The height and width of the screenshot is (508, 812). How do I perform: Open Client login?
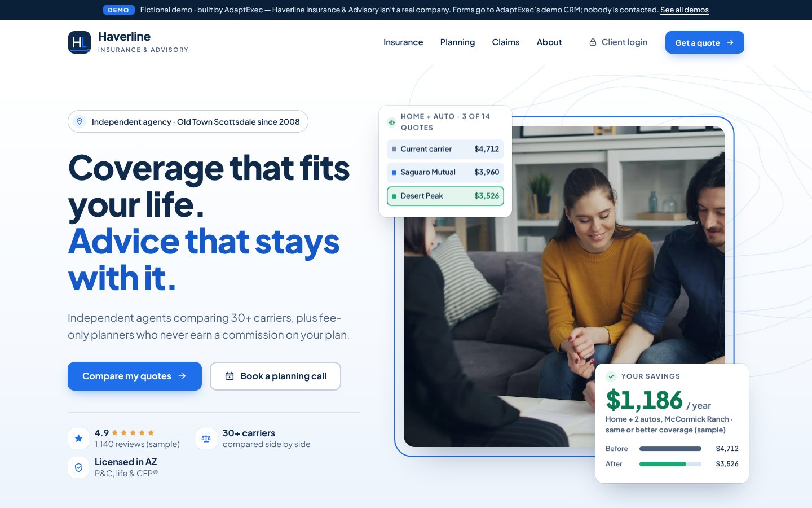[x=618, y=42]
